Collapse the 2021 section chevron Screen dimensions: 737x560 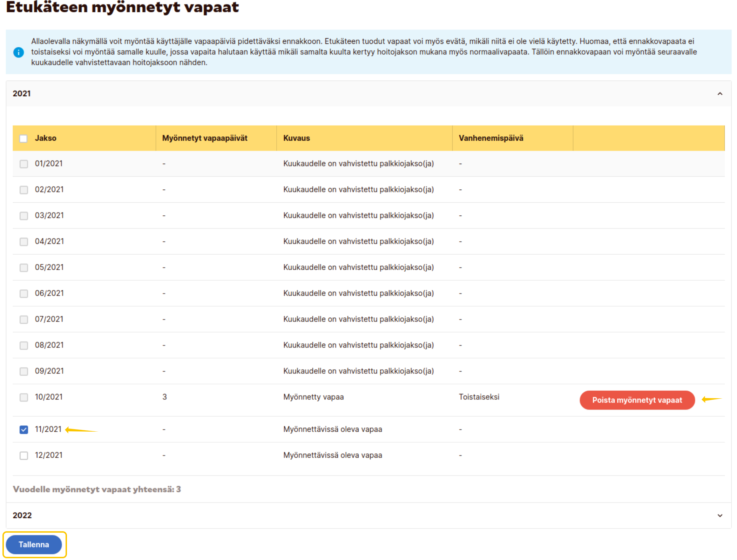719,94
